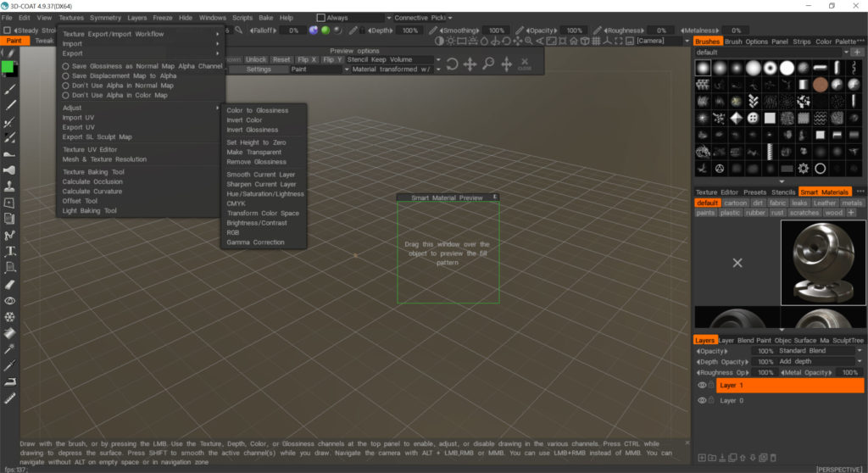The width and height of the screenshot is (868, 473).
Task: Open Texture Baking Tool menu entry
Action: (93, 172)
